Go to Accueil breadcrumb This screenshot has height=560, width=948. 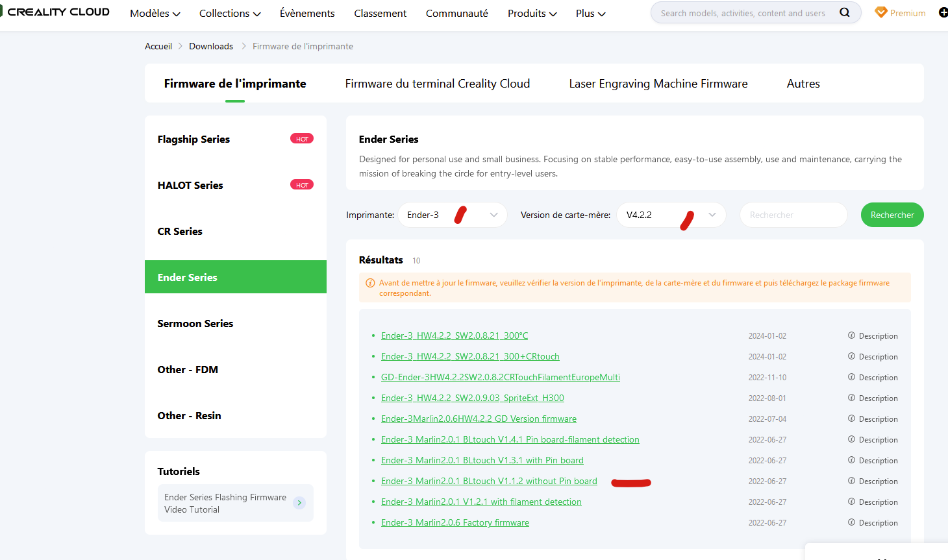[158, 46]
